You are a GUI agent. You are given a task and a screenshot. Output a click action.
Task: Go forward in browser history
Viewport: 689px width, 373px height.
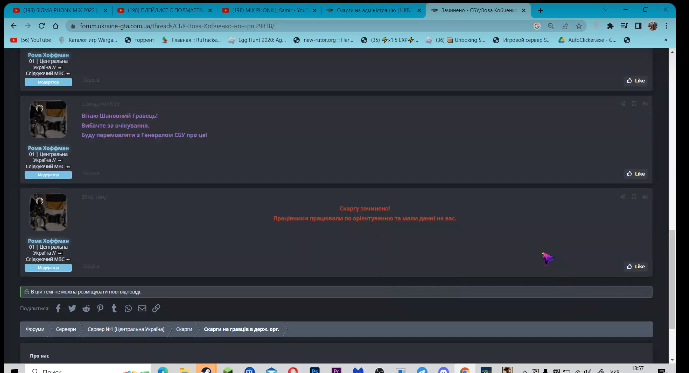click(x=28, y=26)
